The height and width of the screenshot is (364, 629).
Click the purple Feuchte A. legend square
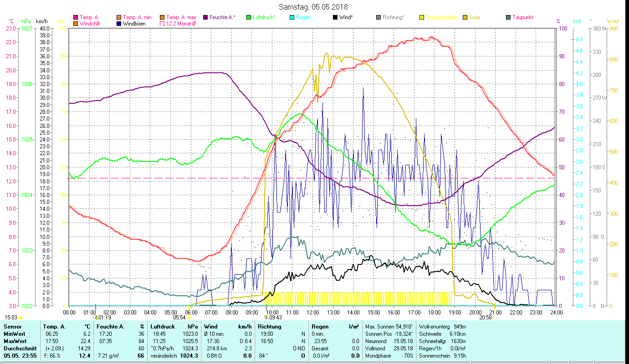205,17
